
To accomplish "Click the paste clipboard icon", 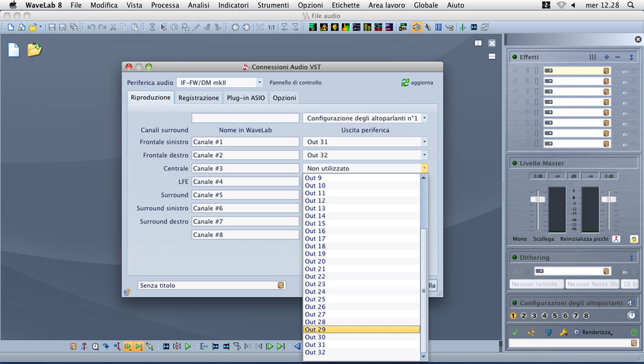I will tap(135, 27).
